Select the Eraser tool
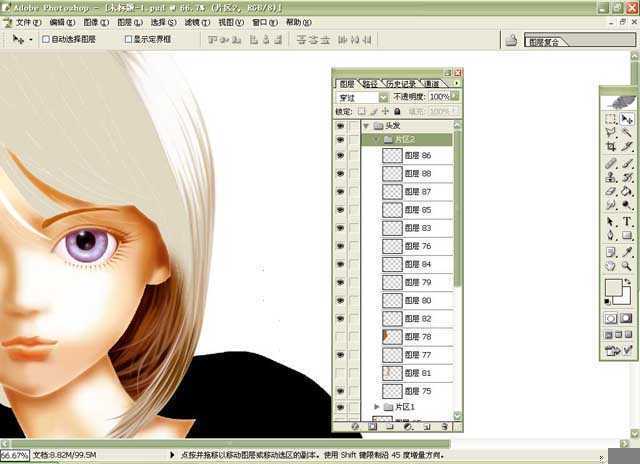The image size is (640, 464). point(611,191)
